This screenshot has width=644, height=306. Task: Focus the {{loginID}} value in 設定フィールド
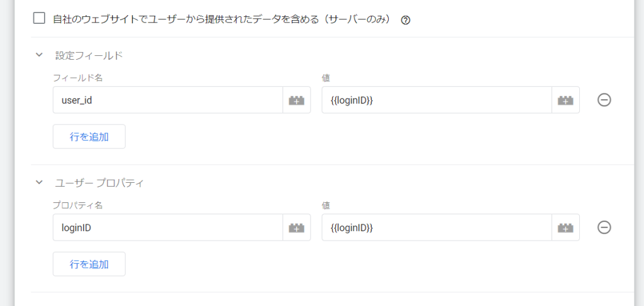pos(436,100)
